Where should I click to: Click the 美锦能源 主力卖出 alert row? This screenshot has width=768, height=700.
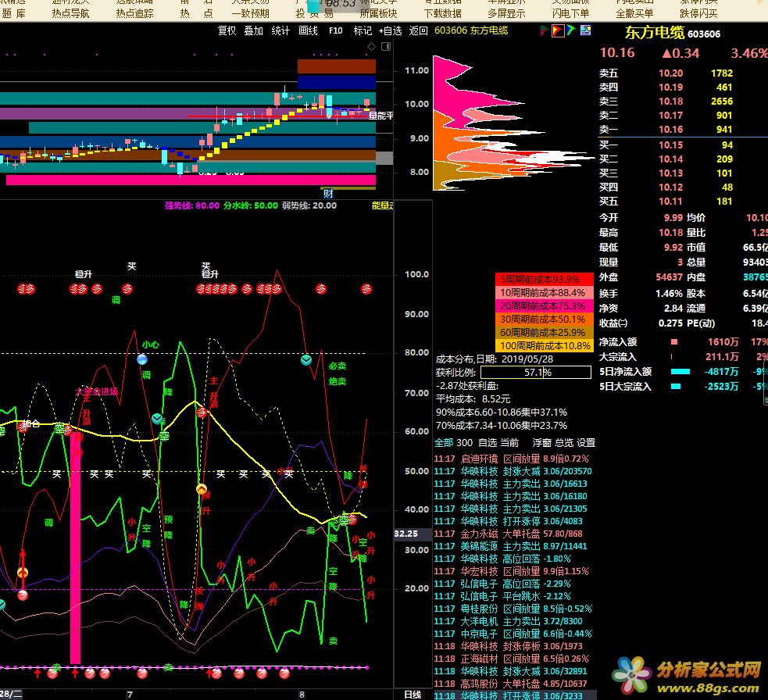coord(512,546)
